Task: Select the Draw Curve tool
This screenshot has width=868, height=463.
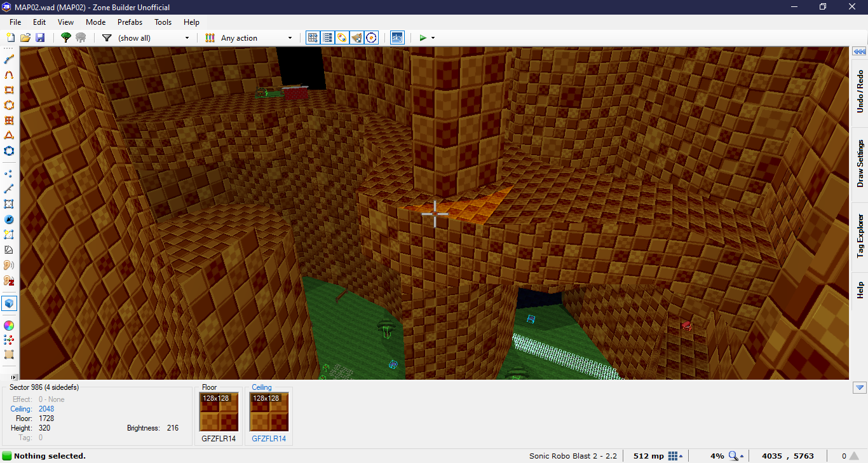Action: (x=9, y=74)
